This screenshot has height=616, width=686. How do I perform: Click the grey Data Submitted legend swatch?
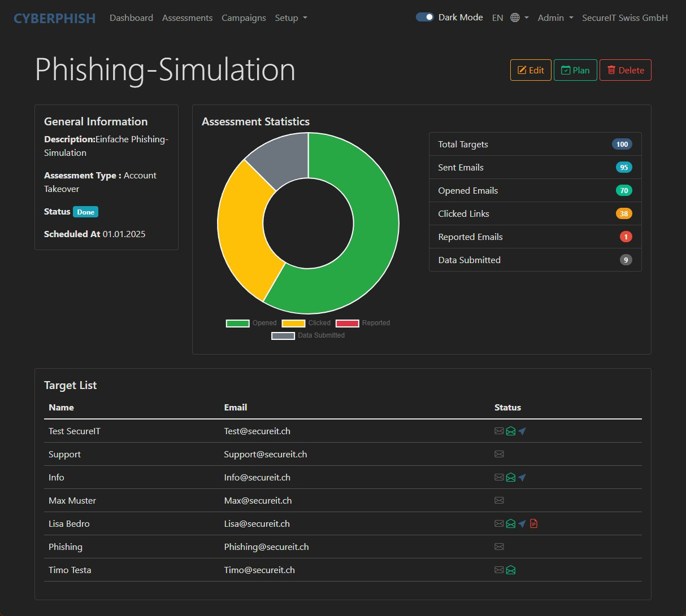click(x=283, y=335)
